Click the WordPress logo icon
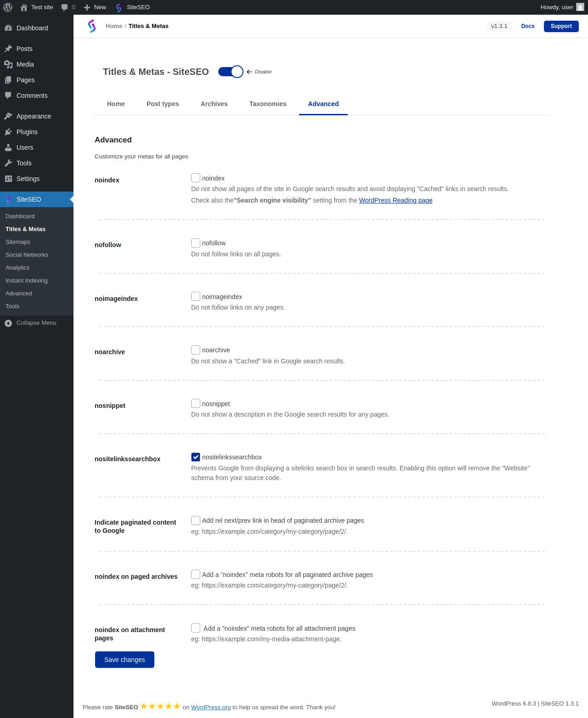 click(x=8, y=7)
